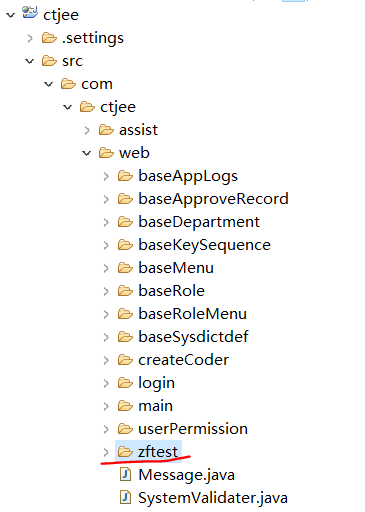Click the .settings folder icon

[49, 38]
